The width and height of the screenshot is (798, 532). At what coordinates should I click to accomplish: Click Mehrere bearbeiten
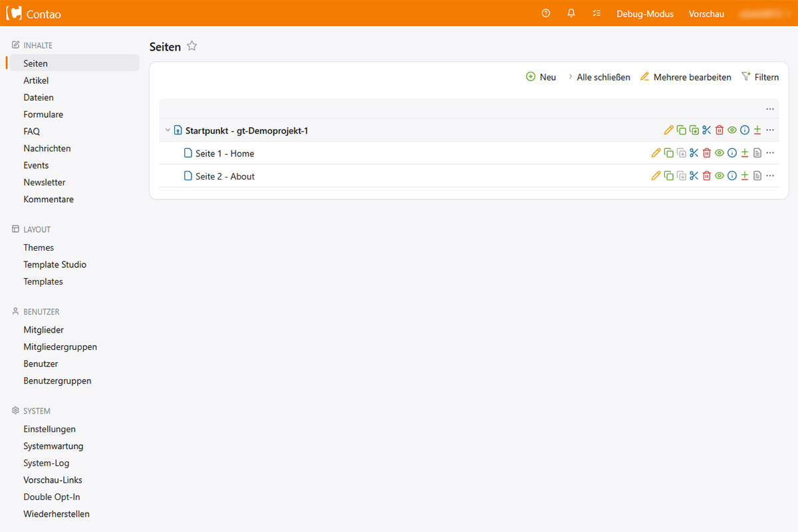[x=686, y=77]
